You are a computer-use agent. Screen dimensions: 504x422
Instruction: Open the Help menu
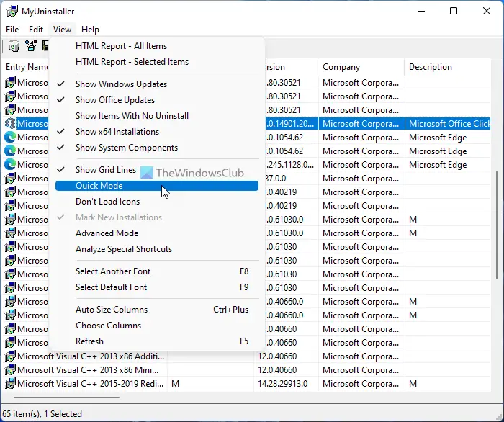[90, 30]
